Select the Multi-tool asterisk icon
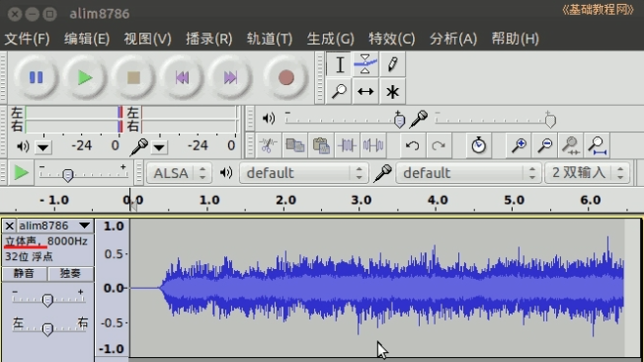644x362 pixels. (x=392, y=91)
